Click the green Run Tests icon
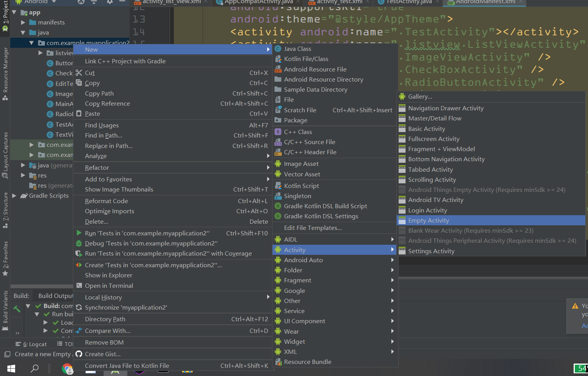This screenshot has height=376, width=588. click(79, 233)
